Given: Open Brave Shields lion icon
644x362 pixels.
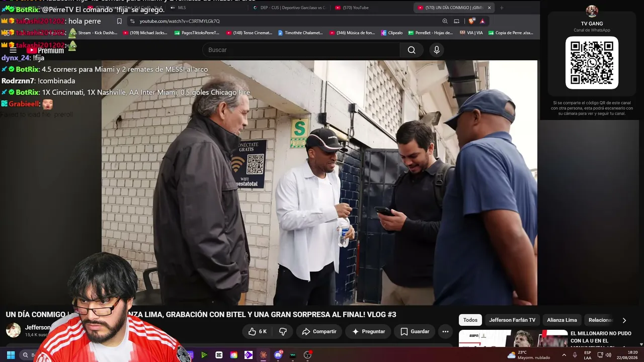Looking at the screenshot, I should tap(471, 21).
